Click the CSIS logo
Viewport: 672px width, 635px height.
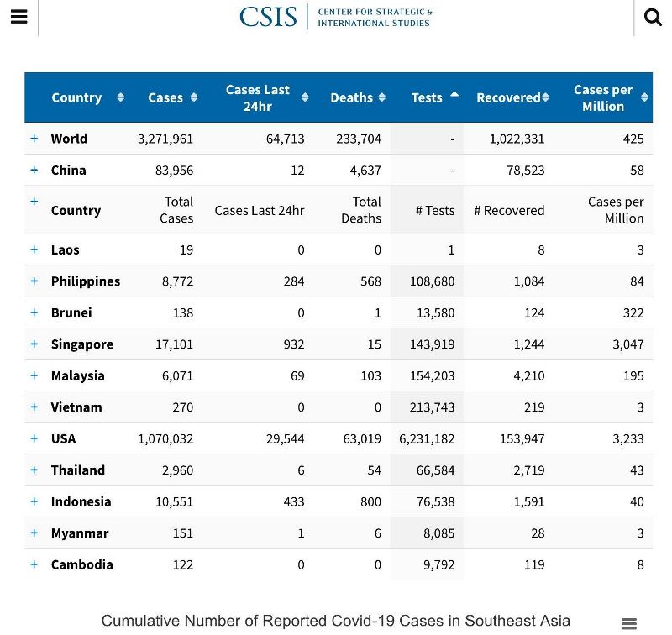336,17
